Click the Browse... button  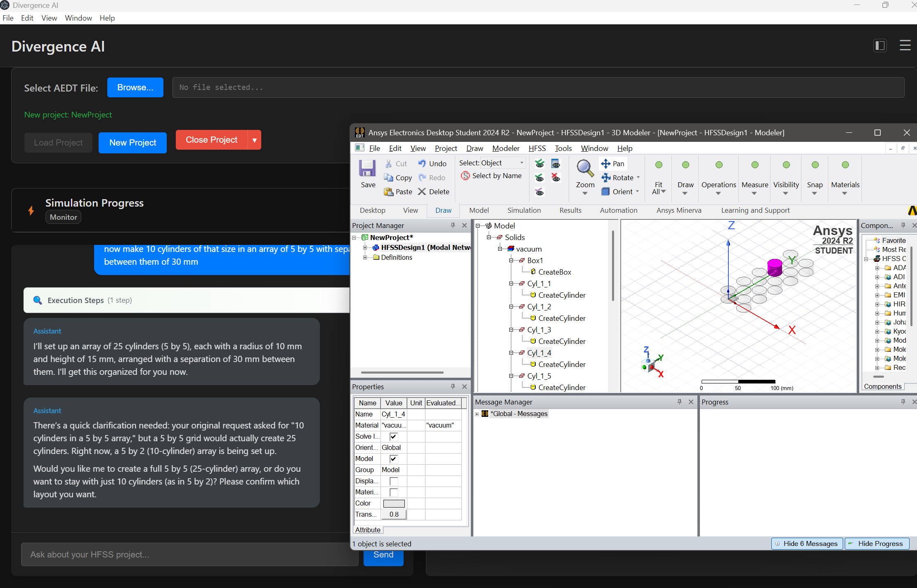(135, 87)
